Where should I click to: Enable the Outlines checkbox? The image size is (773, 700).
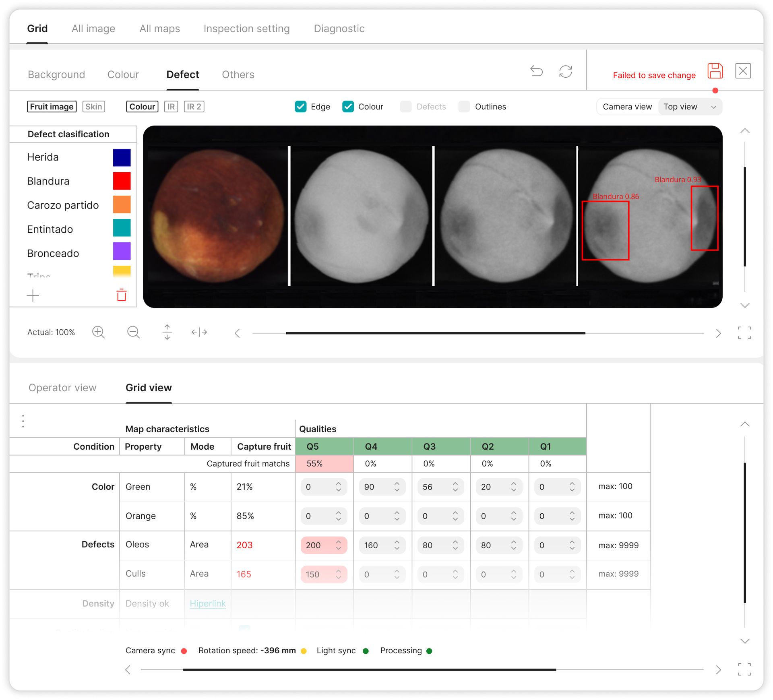(x=464, y=107)
